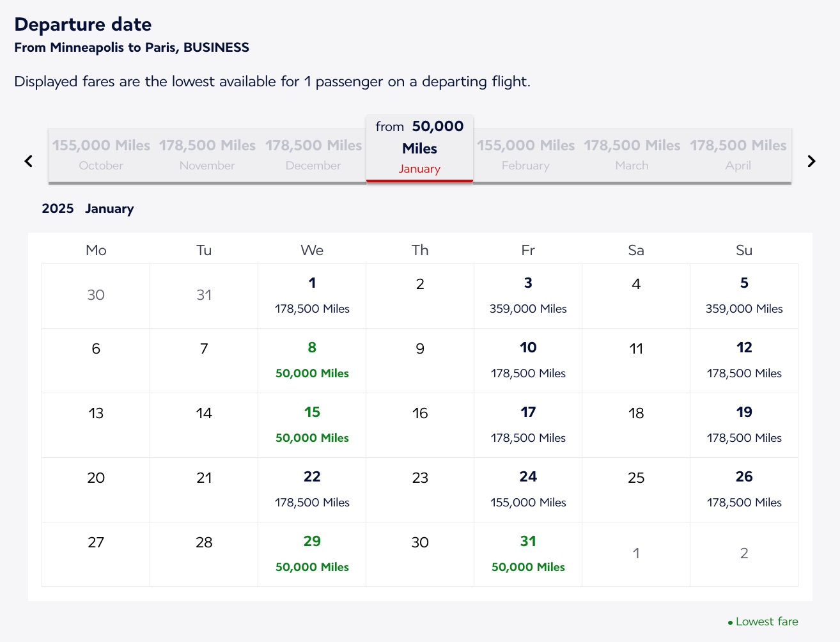
Task: Open the December 178,500 Miles tab
Action: 313,155
